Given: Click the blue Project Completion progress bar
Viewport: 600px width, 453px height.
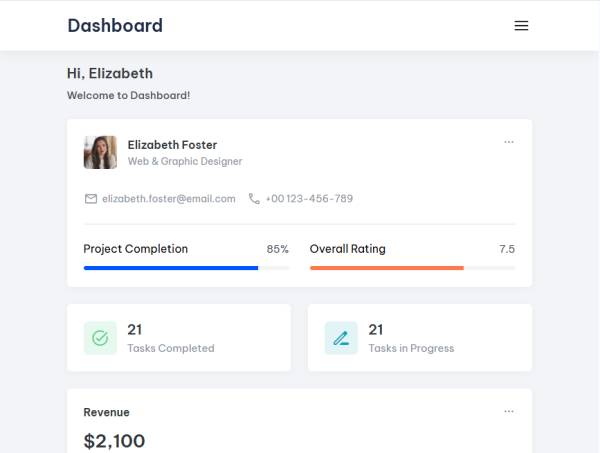Looking at the screenshot, I should pos(171,268).
